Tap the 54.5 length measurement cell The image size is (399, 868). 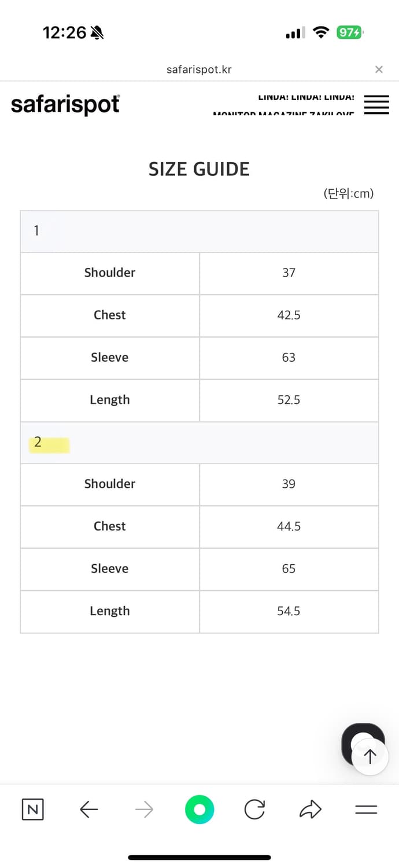coord(289,611)
